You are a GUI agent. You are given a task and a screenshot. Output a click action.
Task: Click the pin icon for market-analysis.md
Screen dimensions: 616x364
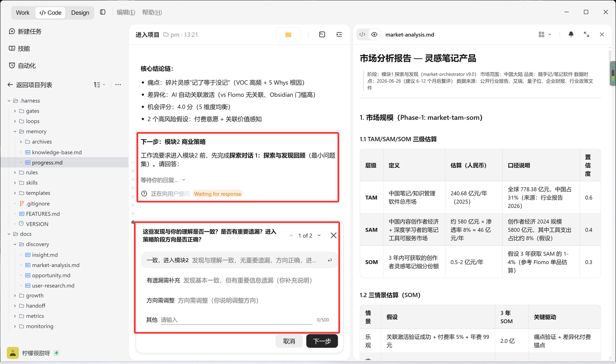571,34
